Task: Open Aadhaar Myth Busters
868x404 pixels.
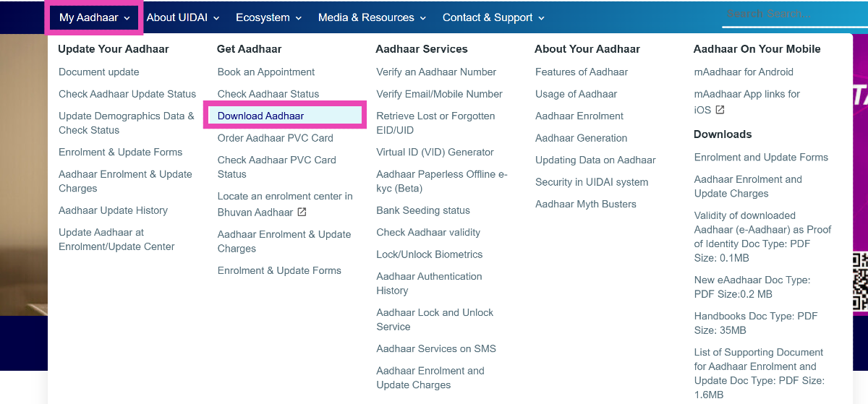Action: point(586,205)
